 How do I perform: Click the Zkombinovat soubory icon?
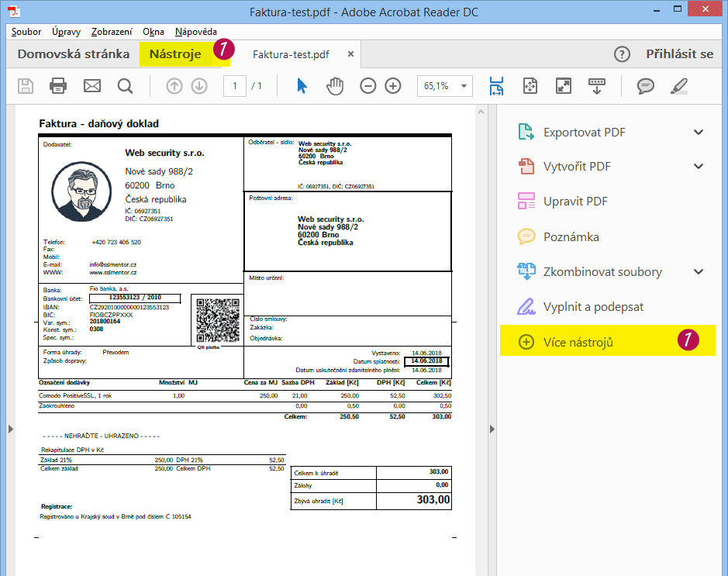[526, 271]
